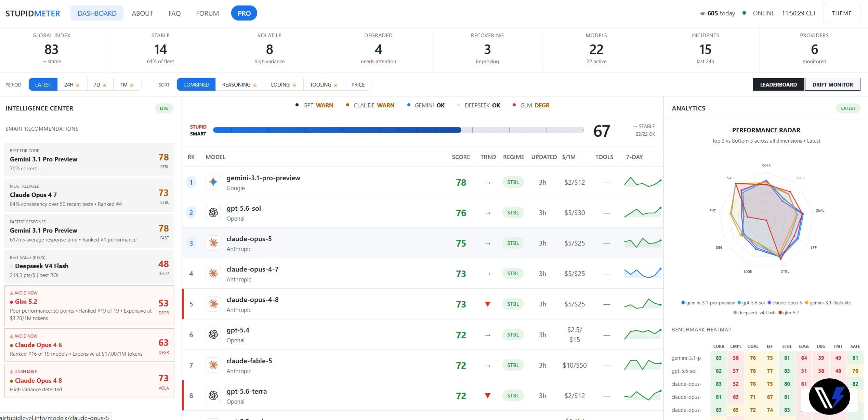Screen dimensions: 868x420
Task: Sort the leaderboard by CODING
Action: pos(283,84)
